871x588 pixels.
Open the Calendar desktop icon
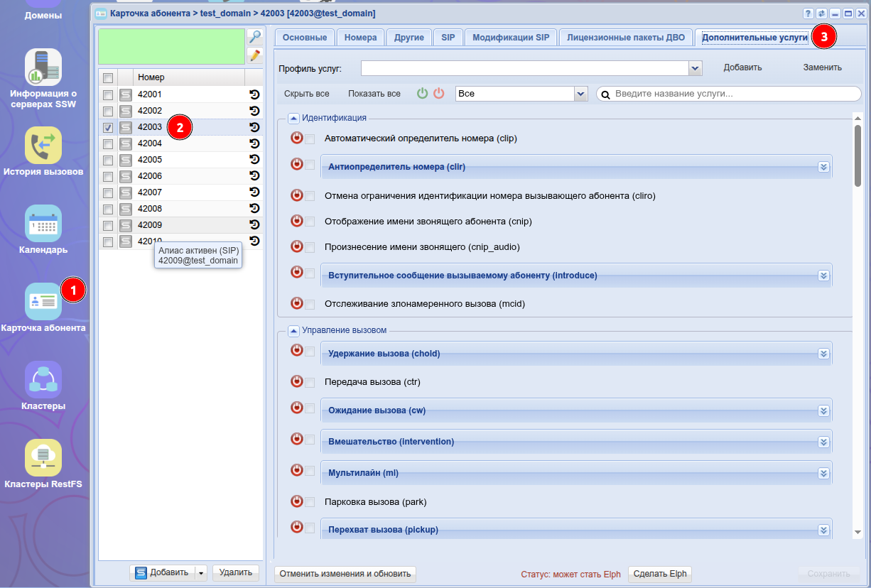(x=43, y=224)
